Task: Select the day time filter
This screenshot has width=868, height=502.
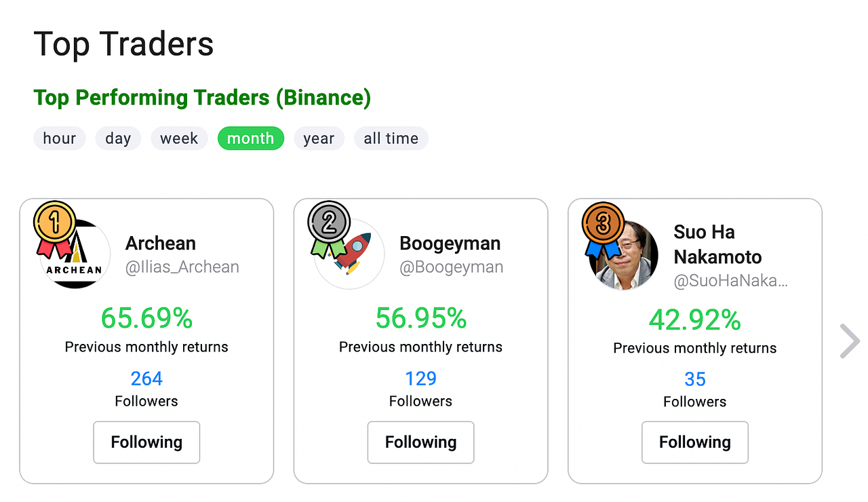Action: pos(118,138)
